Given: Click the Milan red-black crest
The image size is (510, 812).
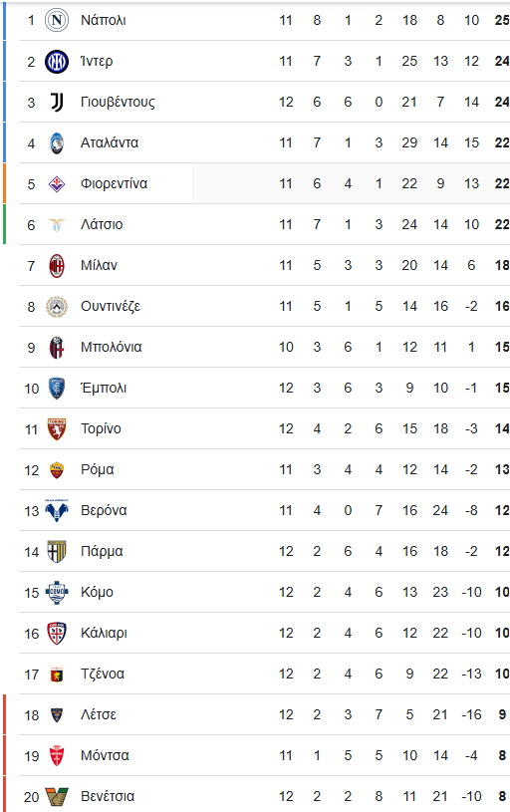Looking at the screenshot, I should pyautogui.click(x=57, y=266).
